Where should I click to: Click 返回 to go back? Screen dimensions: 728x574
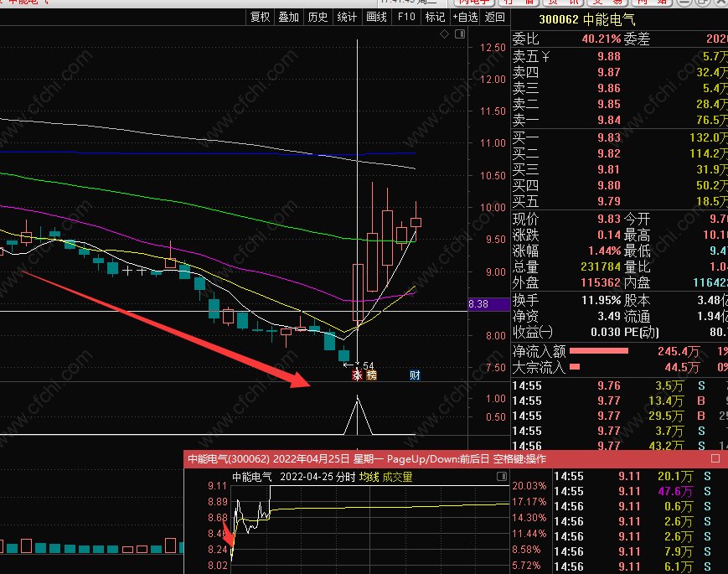point(494,18)
